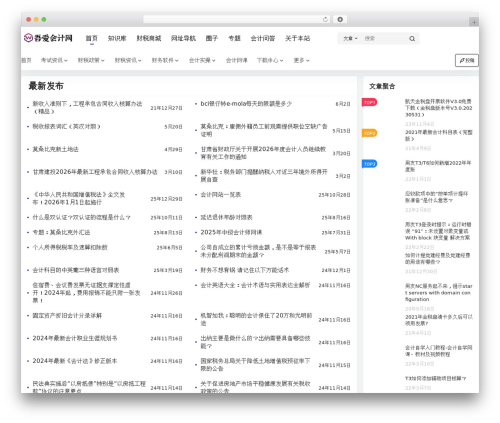The width and height of the screenshot is (500, 423).
Task: Click the magnifier search icon
Action: (x=412, y=39)
